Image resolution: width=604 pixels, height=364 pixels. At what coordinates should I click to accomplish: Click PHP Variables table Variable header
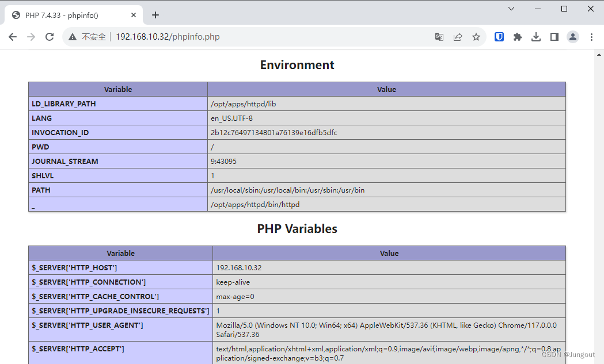pos(120,253)
